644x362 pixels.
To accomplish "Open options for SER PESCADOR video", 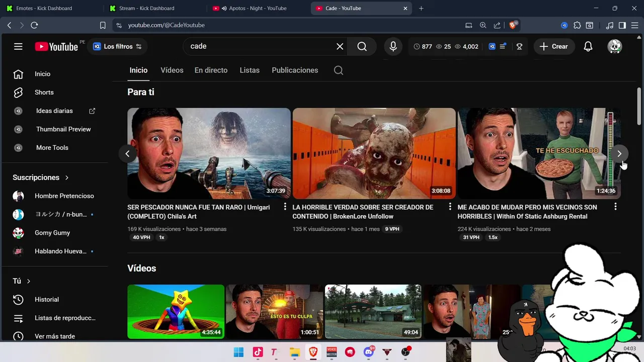I will 285,207.
